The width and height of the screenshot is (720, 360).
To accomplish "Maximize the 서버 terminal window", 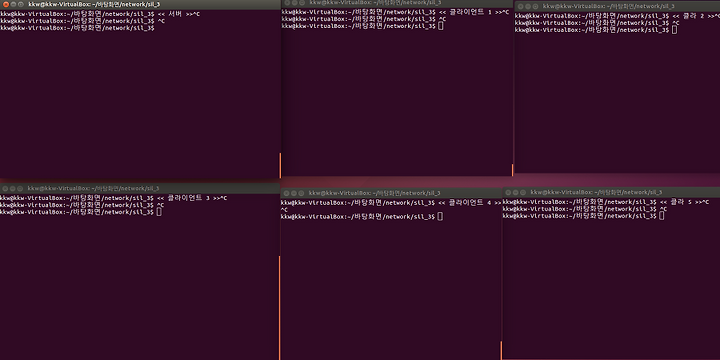I will point(21,4).
